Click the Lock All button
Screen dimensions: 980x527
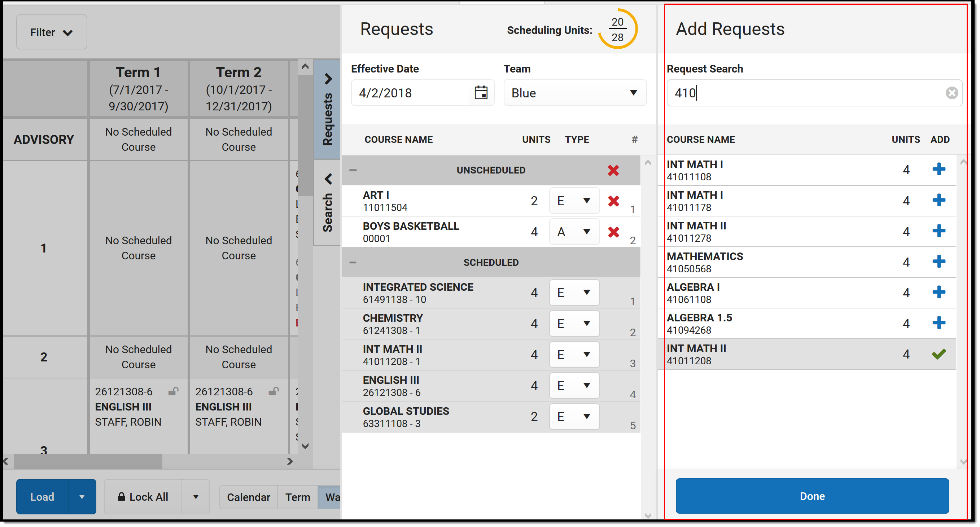pyautogui.click(x=143, y=497)
